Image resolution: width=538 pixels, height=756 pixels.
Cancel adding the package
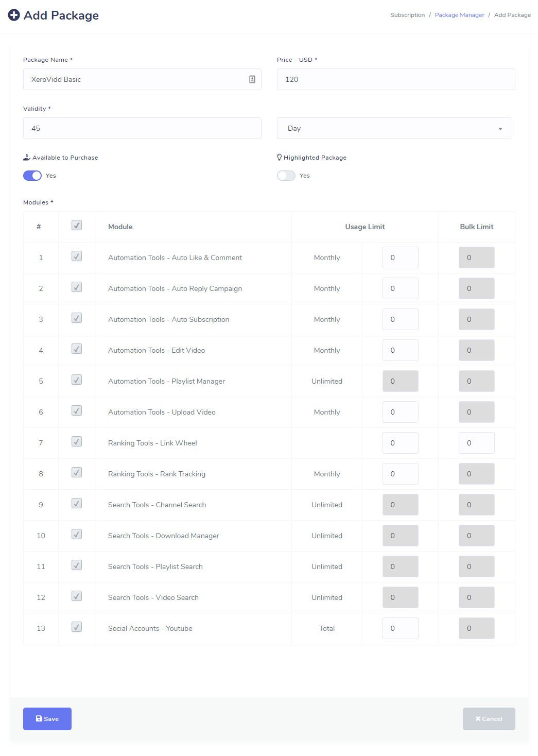coord(489,719)
